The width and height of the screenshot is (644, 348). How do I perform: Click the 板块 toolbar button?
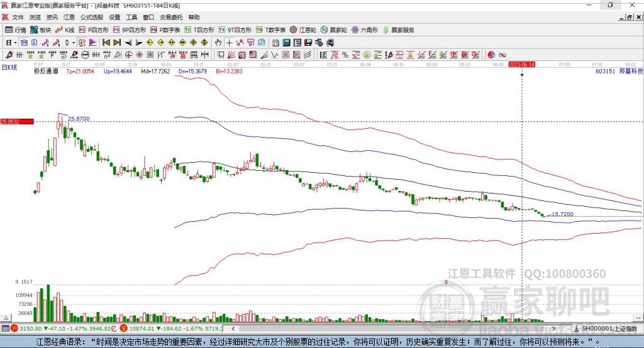click(40, 30)
